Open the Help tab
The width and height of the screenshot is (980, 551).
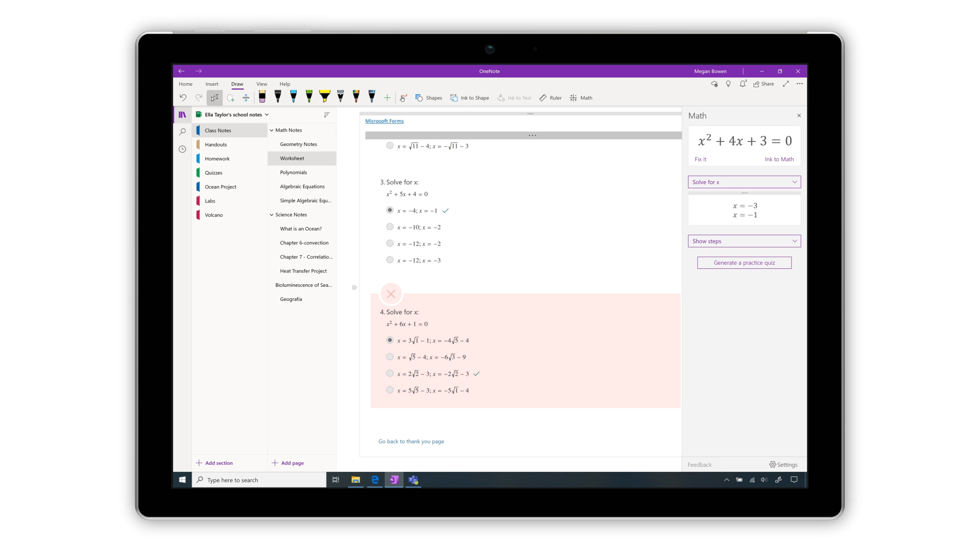pos(285,84)
